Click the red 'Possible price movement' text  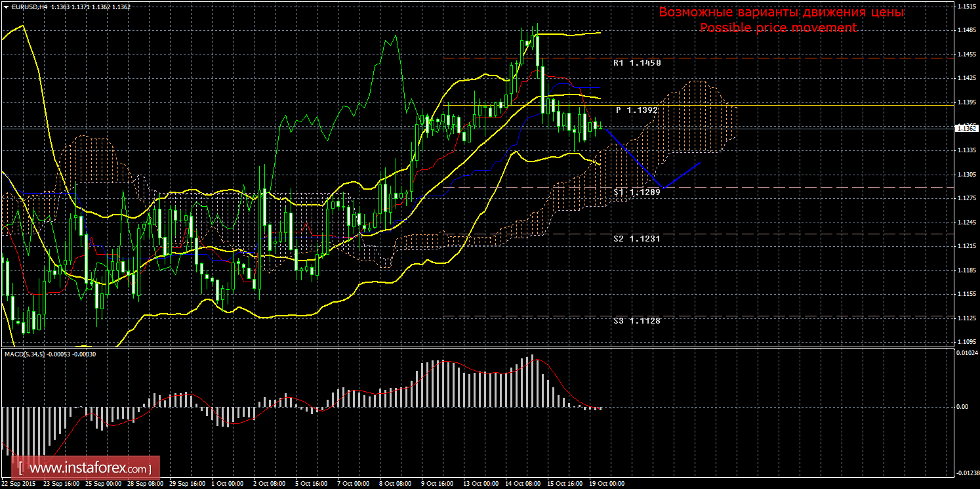click(778, 28)
